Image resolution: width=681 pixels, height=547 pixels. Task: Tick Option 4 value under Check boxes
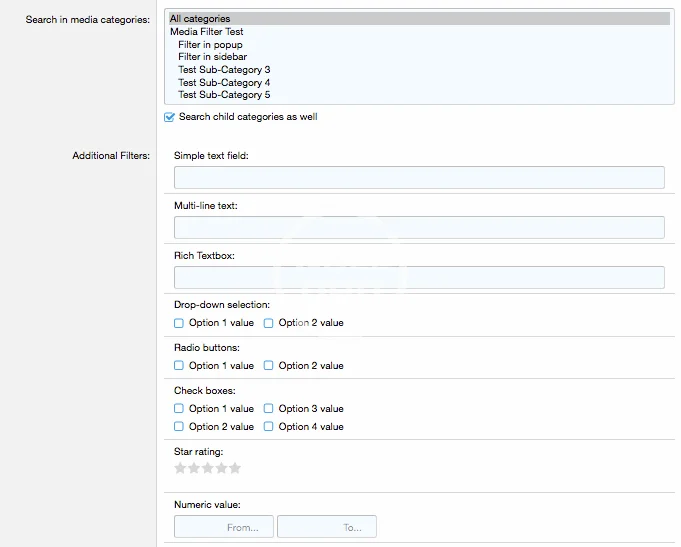269,427
